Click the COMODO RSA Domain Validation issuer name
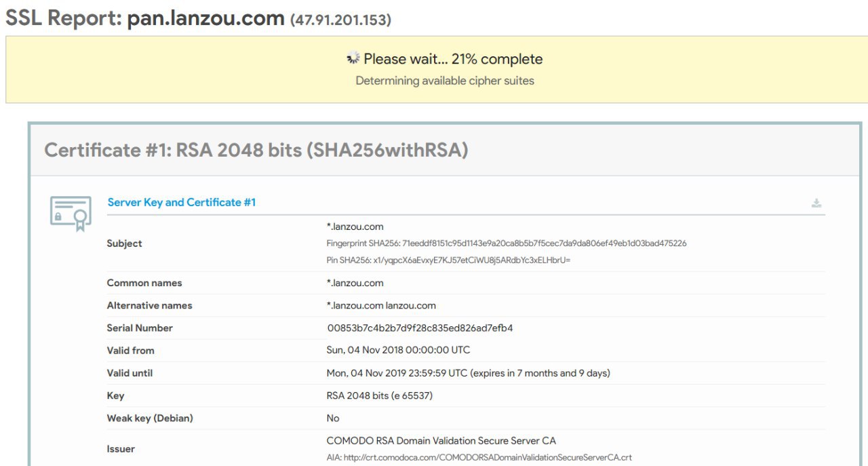Image resolution: width=868 pixels, height=466 pixels. (x=441, y=441)
